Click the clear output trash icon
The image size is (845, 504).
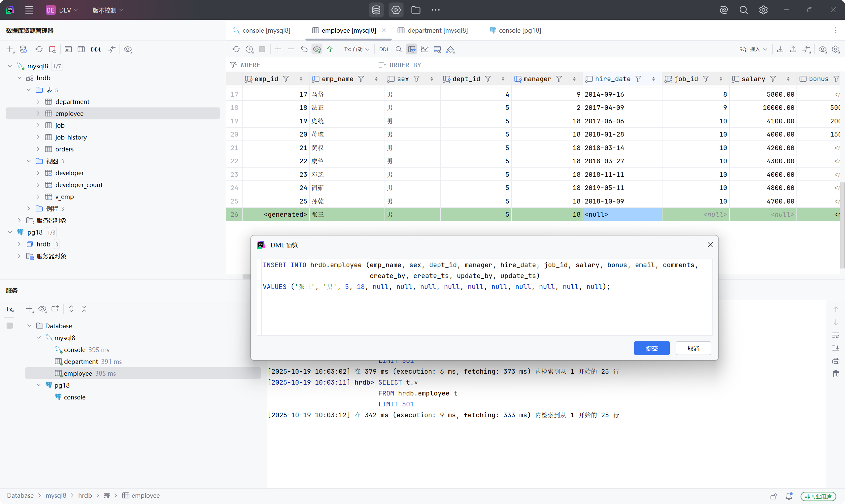pos(835,374)
